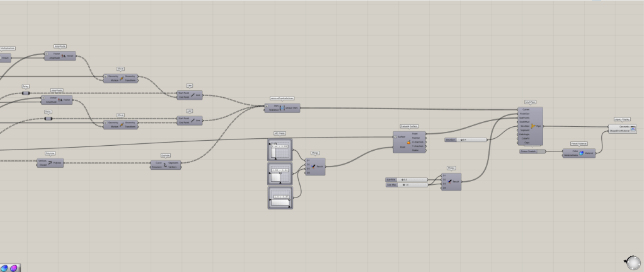Click the Closed input on PolyLine
This screenshot has width=644, height=272.
[x=42, y=166]
